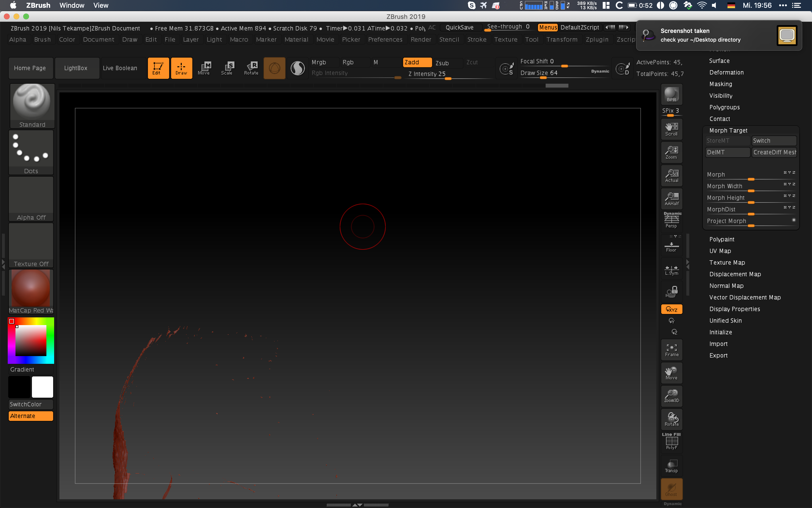Open the MatCap Red Wax material picker
Screen dimensions: 812x508
coord(31,292)
